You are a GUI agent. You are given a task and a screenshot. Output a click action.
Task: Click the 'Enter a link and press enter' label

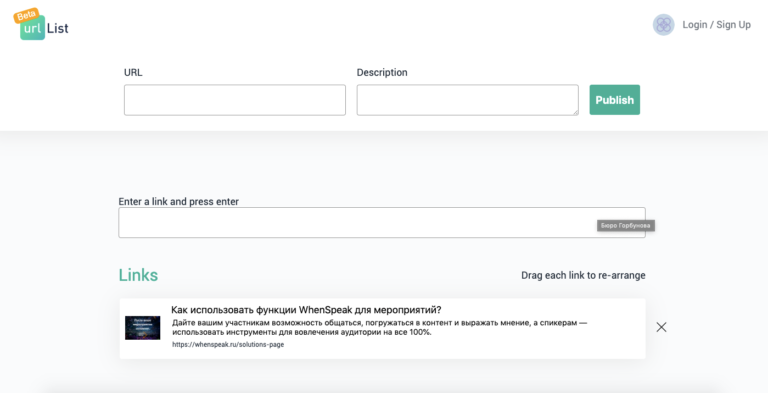pyautogui.click(x=178, y=201)
